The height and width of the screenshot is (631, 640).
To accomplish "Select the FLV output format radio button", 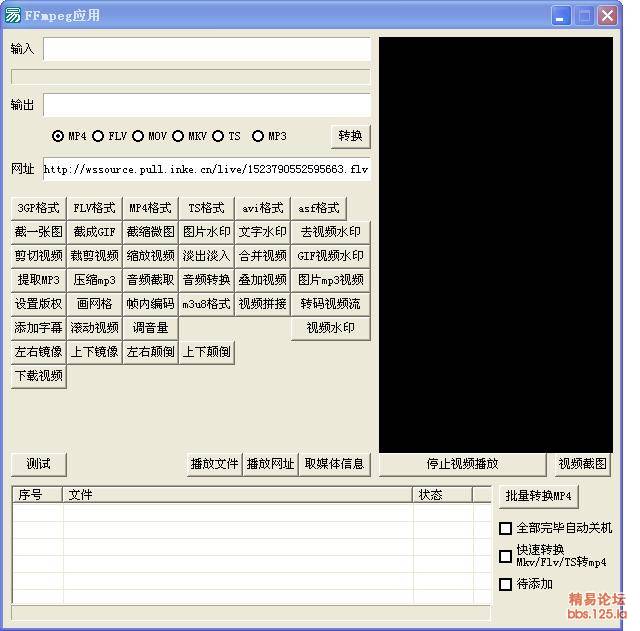I will coord(99,136).
